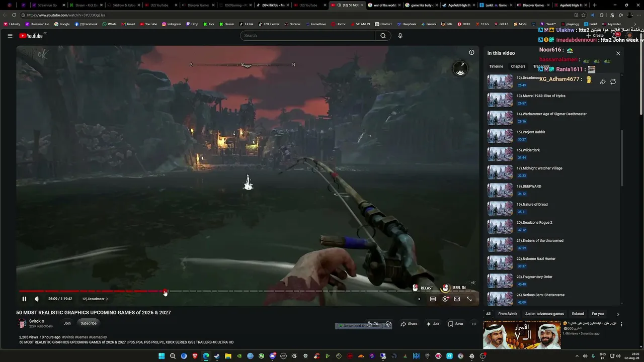Open the Instagram bookmark

pyautogui.click(x=171, y=24)
